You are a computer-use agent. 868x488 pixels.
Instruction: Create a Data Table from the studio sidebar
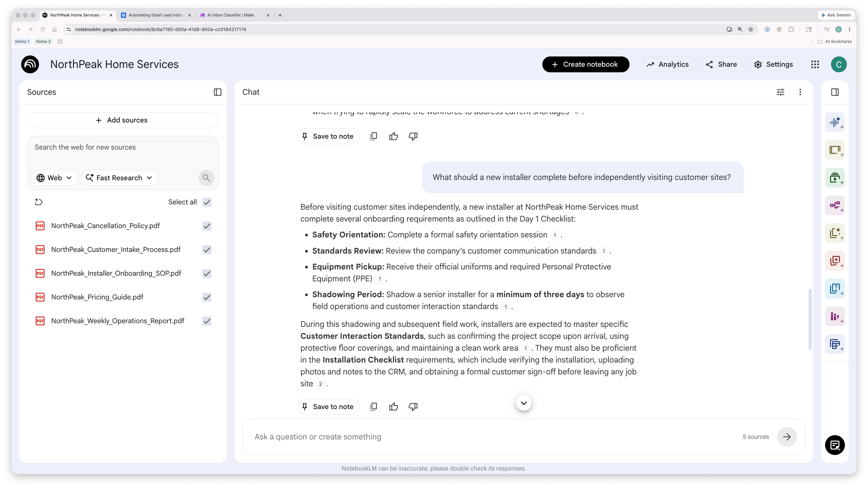tap(835, 344)
